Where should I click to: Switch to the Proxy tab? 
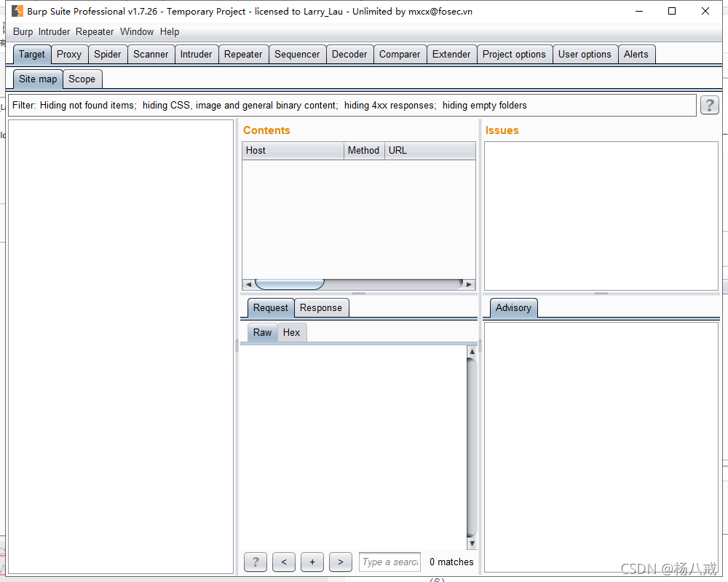tap(69, 55)
